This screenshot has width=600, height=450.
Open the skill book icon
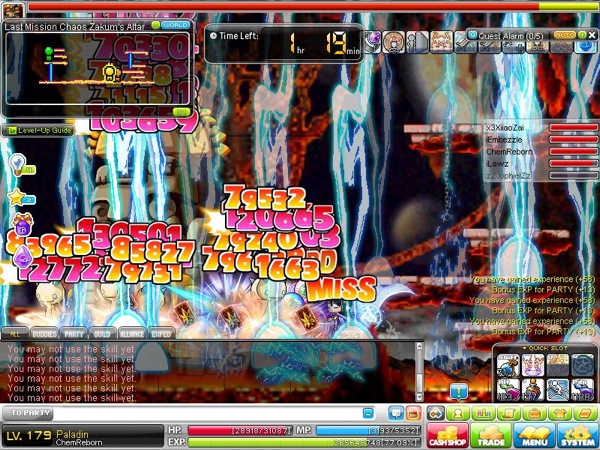coord(584,413)
